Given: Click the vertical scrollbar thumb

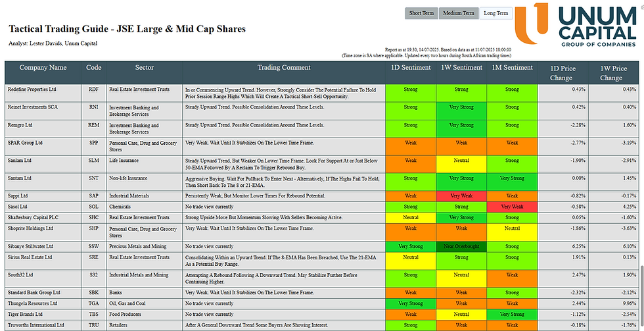Looking at the screenshot, I should [641, 297].
